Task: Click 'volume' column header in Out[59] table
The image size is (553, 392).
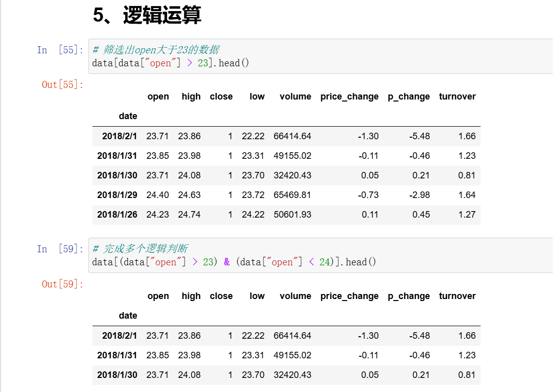Action: [296, 296]
